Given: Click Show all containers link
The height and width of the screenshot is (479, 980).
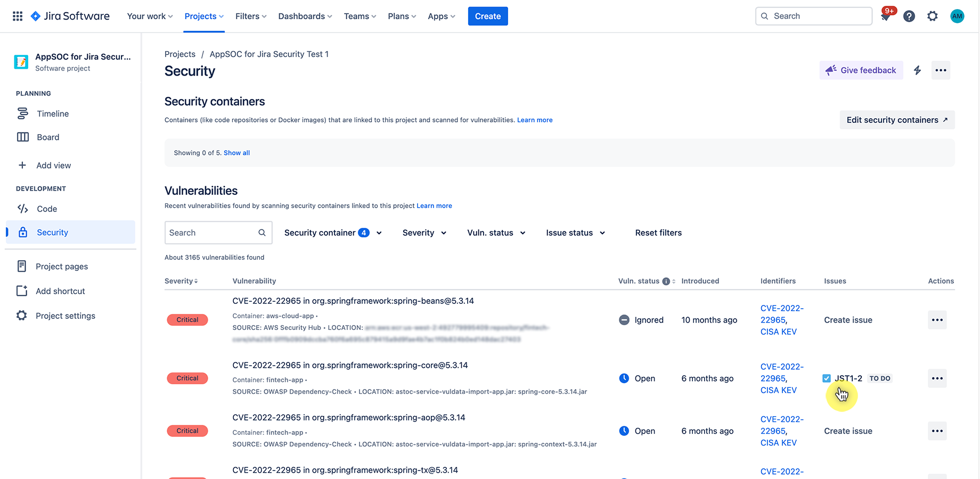Looking at the screenshot, I should tap(236, 153).
